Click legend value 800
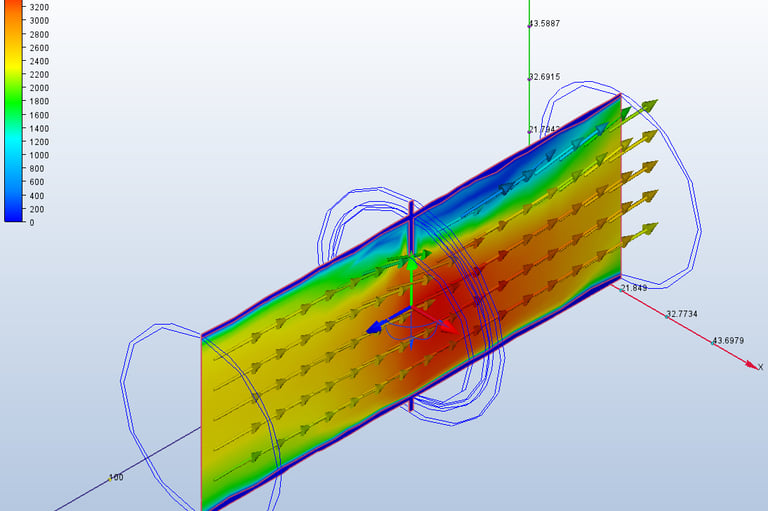This screenshot has height=511, width=768. coord(37,169)
